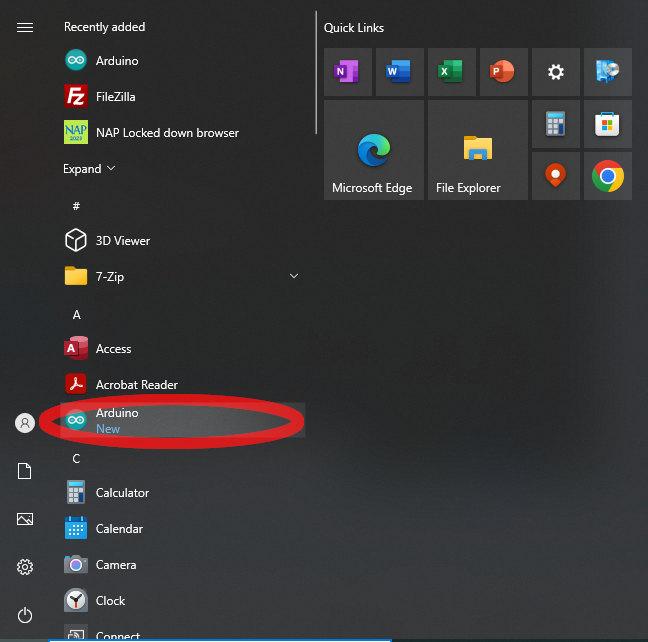Open Arduino under Recently added
Viewport: 648px width, 642px height.
183,61
